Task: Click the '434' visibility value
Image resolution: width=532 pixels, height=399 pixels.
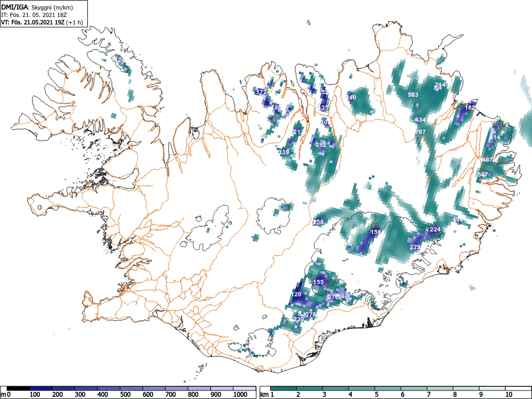Action: coord(420,120)
